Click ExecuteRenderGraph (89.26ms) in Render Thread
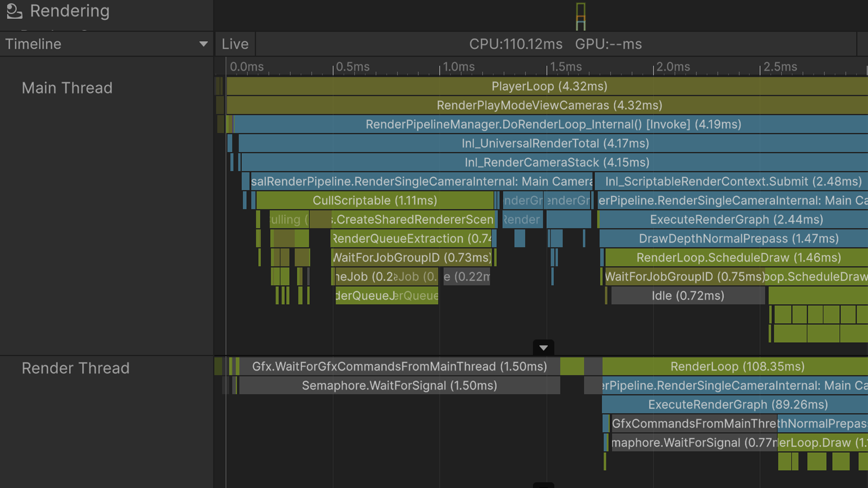This screenshot has width=868, height=488. pos(737,404)
